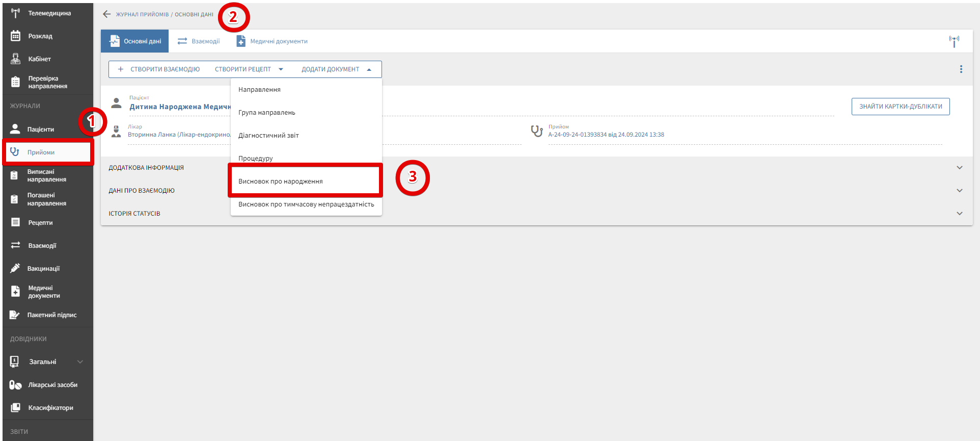Expand the Історія статусів section
The height and width of the screenshot is (441, 980).
959,214
